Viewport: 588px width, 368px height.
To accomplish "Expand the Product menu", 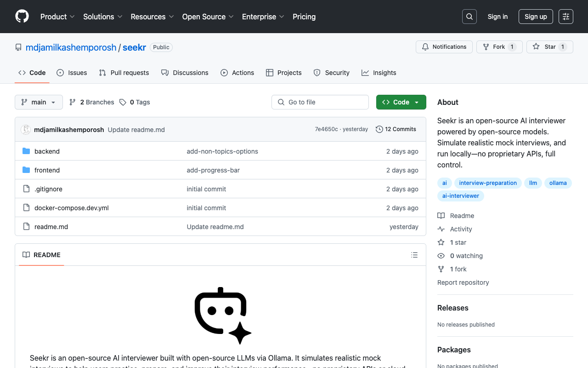I will (57, 17).
